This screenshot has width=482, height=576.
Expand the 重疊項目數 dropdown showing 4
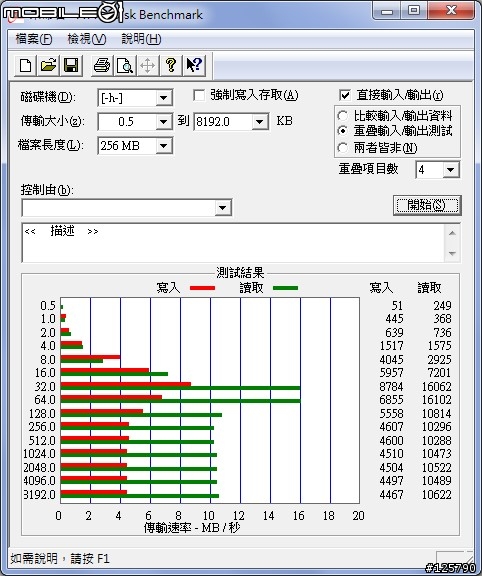450,170
